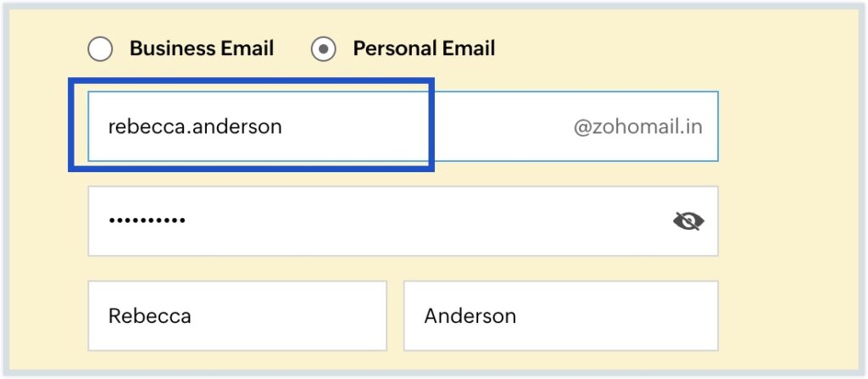Screen dimensions: 868x379
Task: Click the "Business Email" label text
Action: (x=201, y=49)
